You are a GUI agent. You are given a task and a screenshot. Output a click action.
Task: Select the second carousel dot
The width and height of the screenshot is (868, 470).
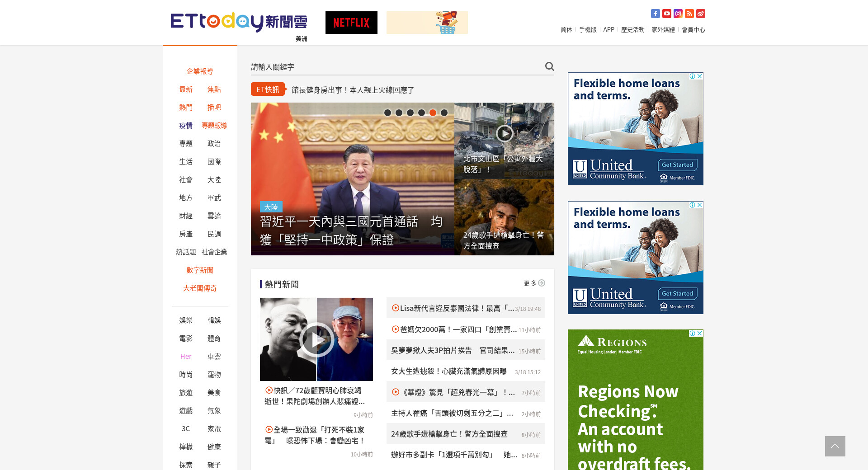(399, 113)
